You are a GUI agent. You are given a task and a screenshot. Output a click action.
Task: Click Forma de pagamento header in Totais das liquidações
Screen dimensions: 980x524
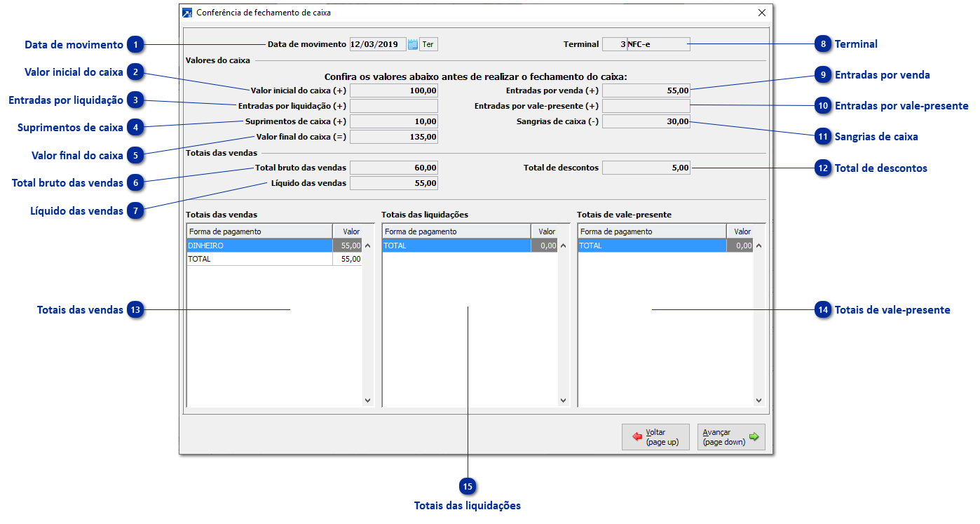click(x=456, y=231)
